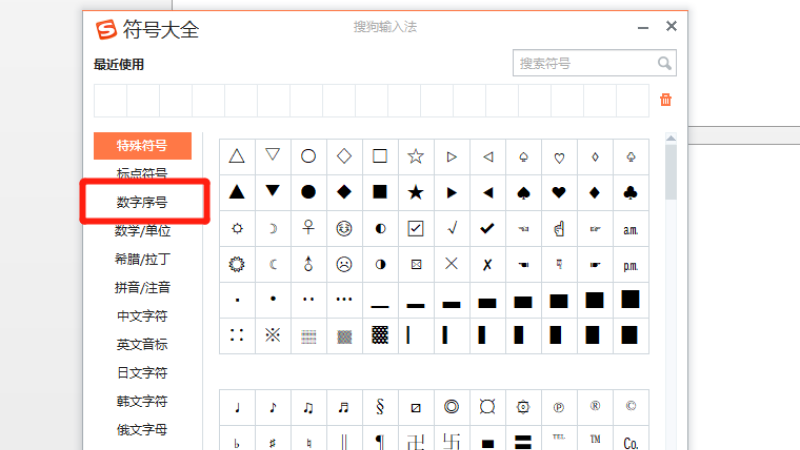Open the 拼音/注音 category
The width and height of the screenshot is (800, 450).
coord(142,288)
